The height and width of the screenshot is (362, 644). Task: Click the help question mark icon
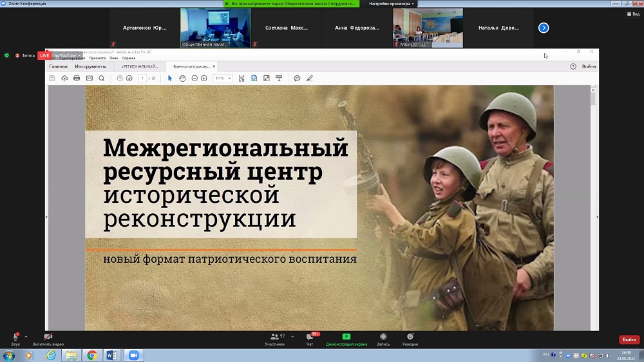point(573,66)
